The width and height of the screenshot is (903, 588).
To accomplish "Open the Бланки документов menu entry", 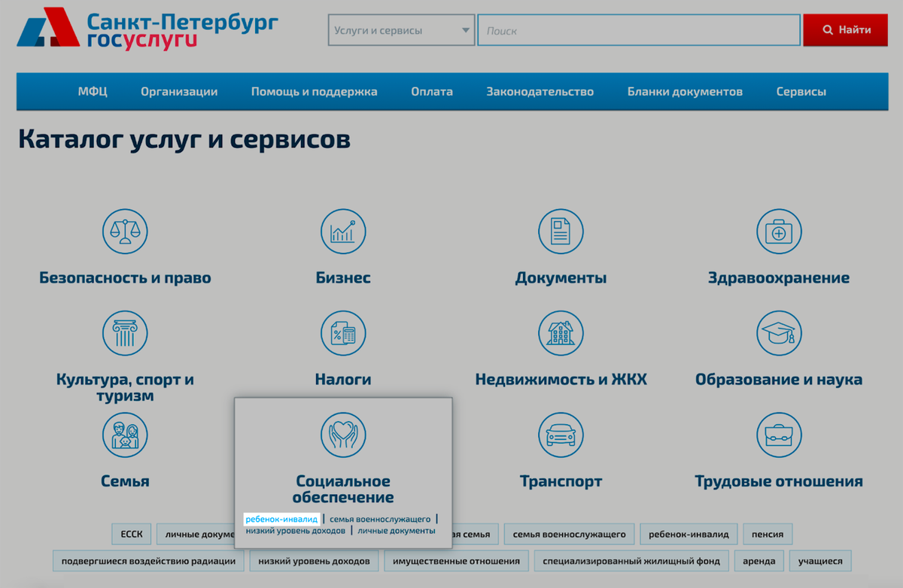I will [x=683, y=91].
